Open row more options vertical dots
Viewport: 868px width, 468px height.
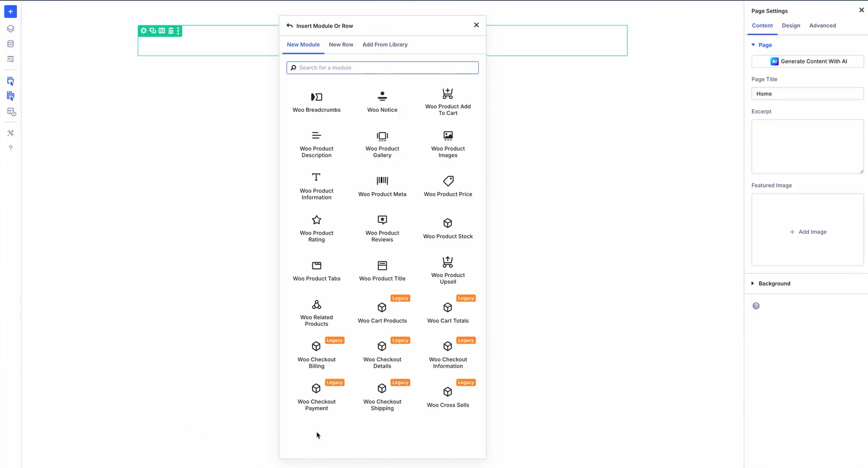[178, 31]
